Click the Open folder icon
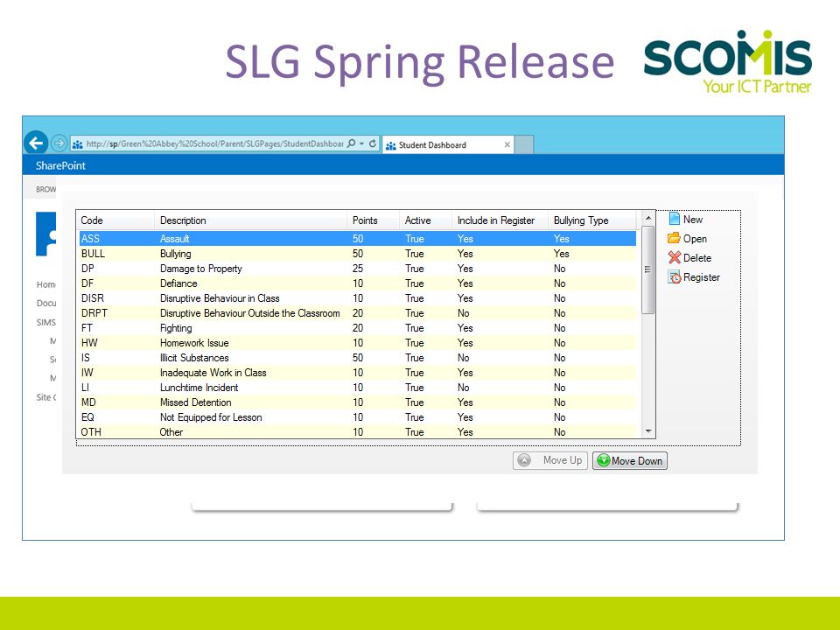Screen dimensions: 840x630 coord(674,238)
